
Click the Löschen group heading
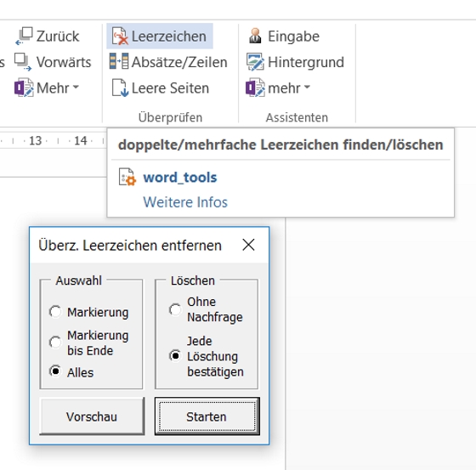tap(193, 280)
